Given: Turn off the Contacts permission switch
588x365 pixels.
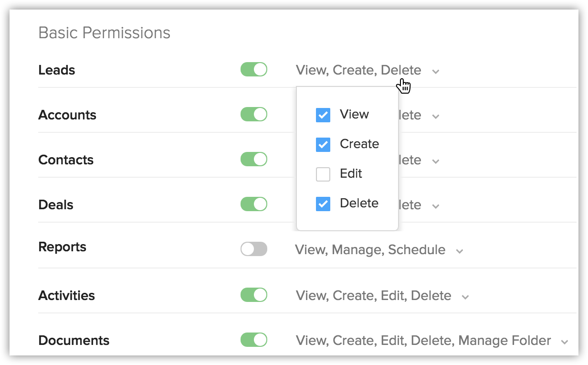Looking at the screenshot, I should (254, 160).
